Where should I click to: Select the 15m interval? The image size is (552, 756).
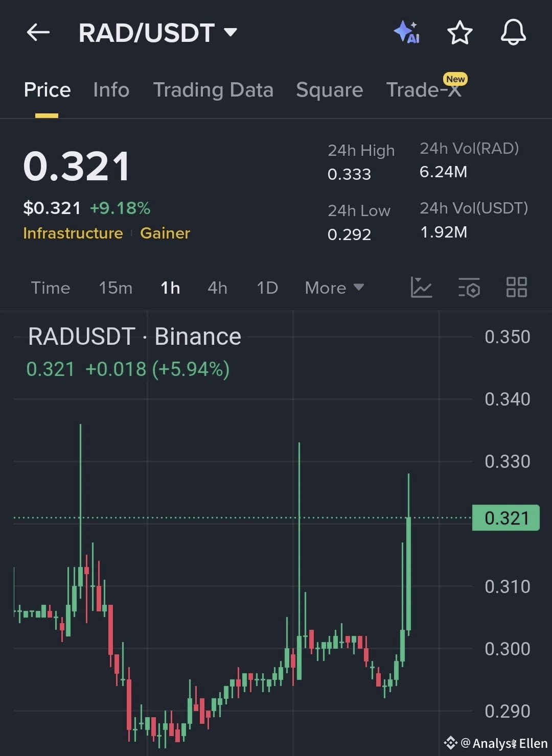click(x=116, y=288)
